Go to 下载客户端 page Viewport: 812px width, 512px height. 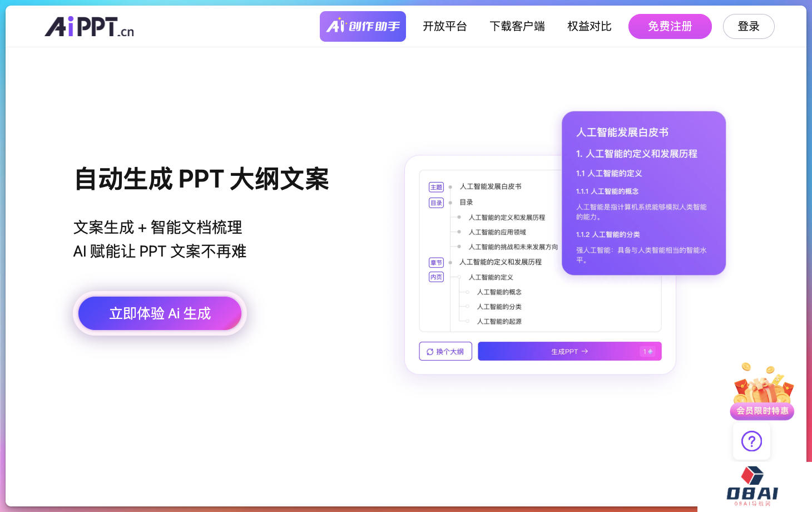click(517, 26)
